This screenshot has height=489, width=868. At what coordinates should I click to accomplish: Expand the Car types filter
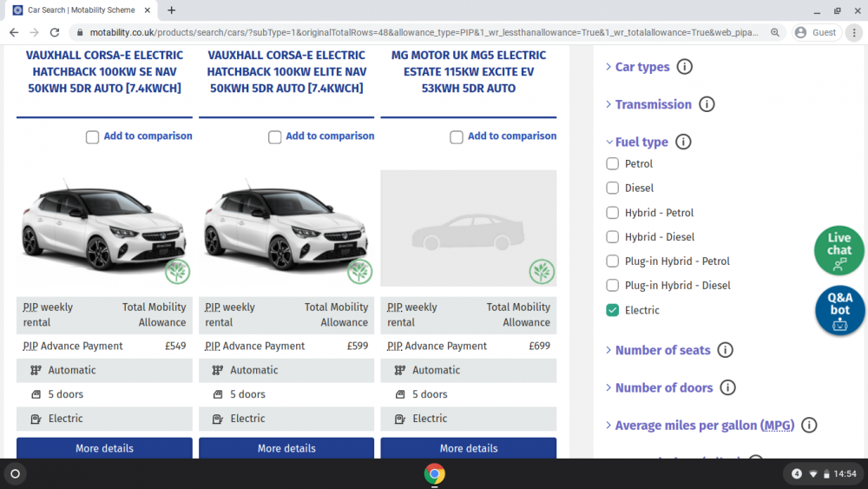click(x=642, y=67)
